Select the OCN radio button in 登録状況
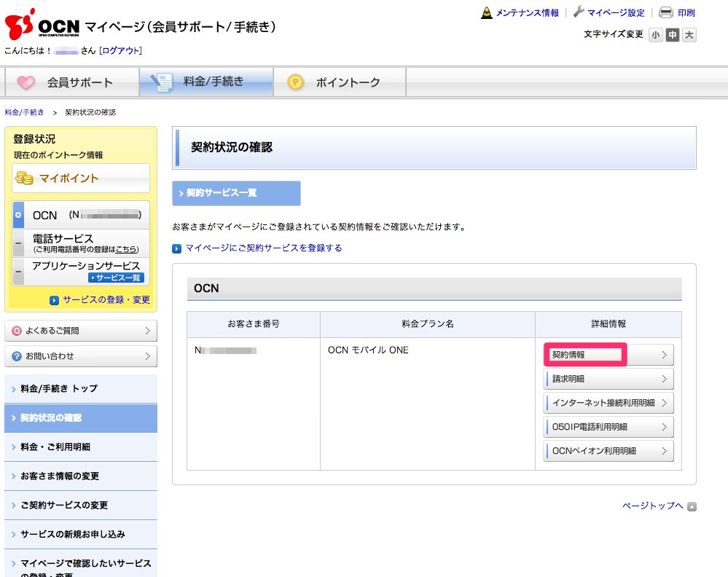 pyautogui.click(x=18, y=215)
